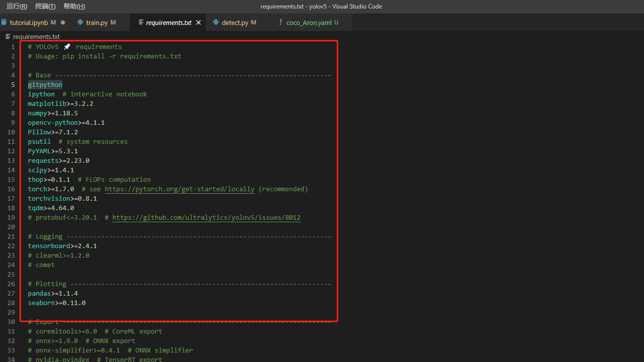Click the scipy>=1.4.1 line

51,170
